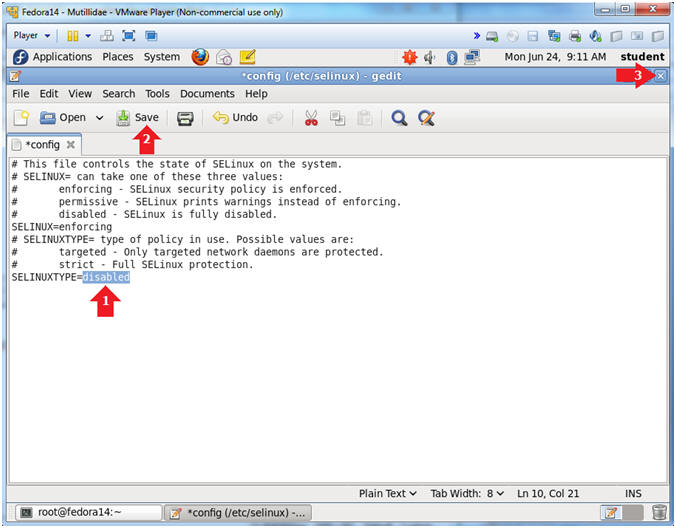Click the Mon Jun 24 clock
The image size is (676, 528).
tap(555, 57)
